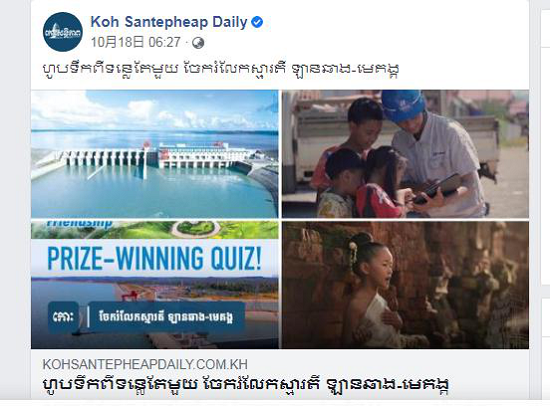Click the Khmer banner label on quiz image
Viewport: 550px width, 406px height.
[x=166, y=317]
